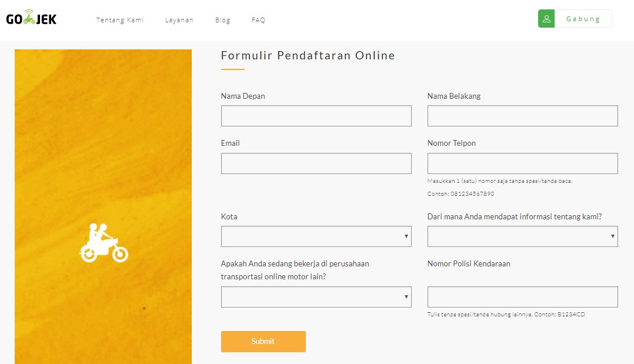The height and width of the screenshot is (364, 634).
Task: Submit the registration form
Action: 263,342
